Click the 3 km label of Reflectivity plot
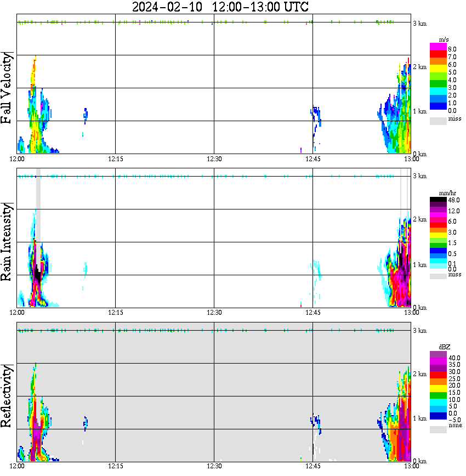 419,331
